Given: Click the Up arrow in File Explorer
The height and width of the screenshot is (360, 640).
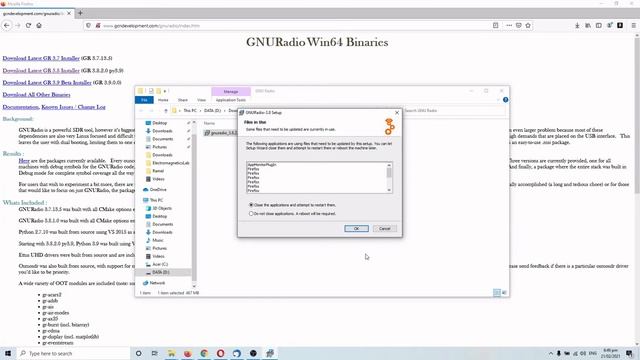Looking at the screenshot, I should click(166, 111).
